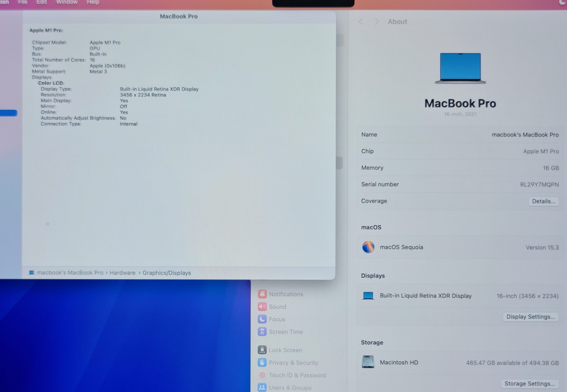Select the Focus moon icon

click(262, 319)
